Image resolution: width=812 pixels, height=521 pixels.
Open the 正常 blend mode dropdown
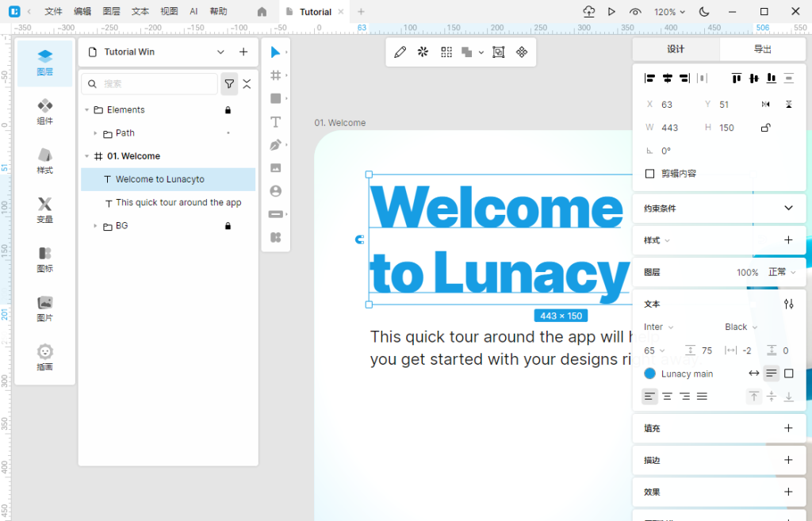point(782,272)
